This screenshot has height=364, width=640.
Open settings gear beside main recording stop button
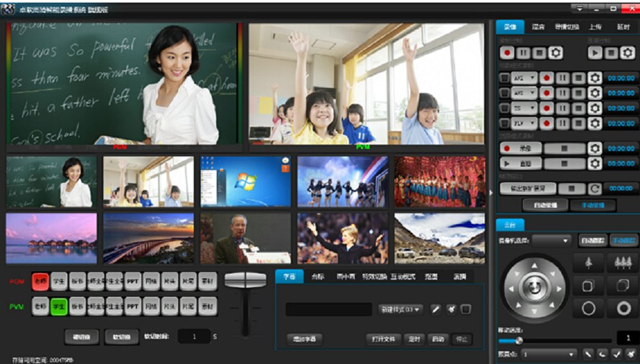tap(555, 52)
